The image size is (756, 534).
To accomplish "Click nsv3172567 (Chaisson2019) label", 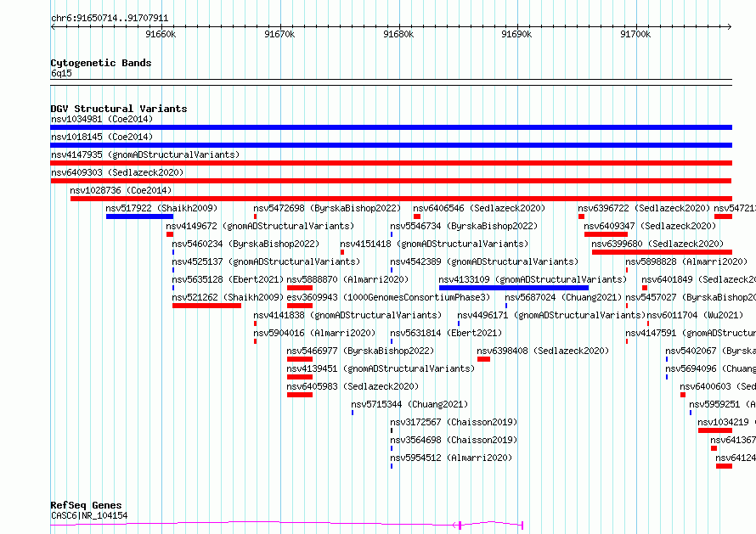I will click(454, 422).
